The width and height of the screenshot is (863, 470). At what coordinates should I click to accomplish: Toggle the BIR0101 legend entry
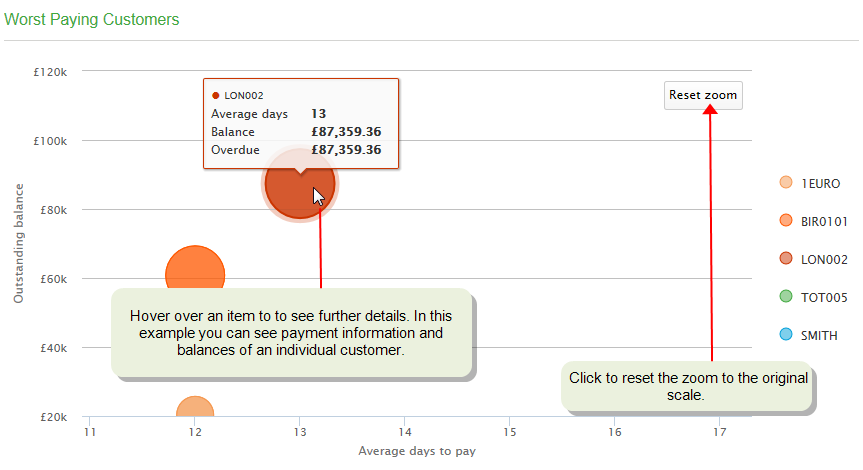tap(824, 222)
